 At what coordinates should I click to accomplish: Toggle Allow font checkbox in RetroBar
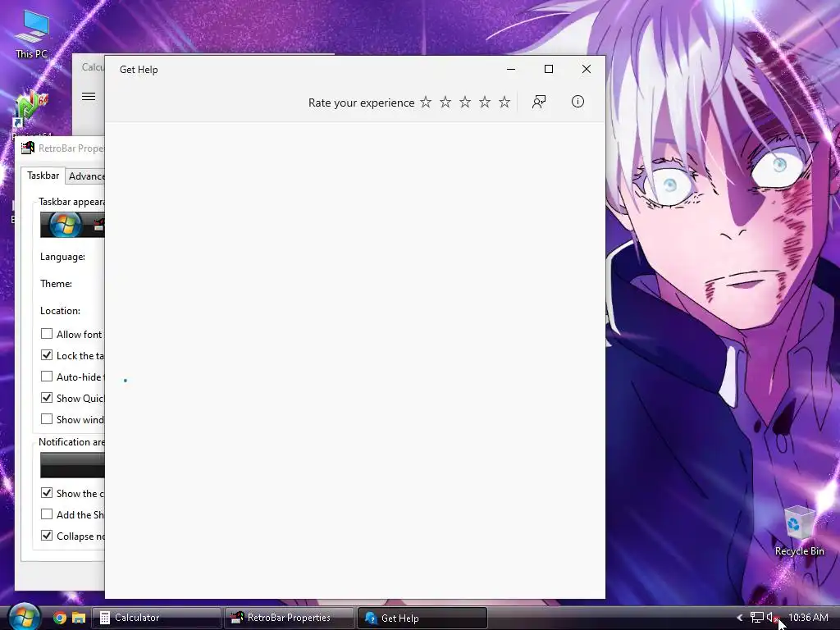click(x=47, y=334)
